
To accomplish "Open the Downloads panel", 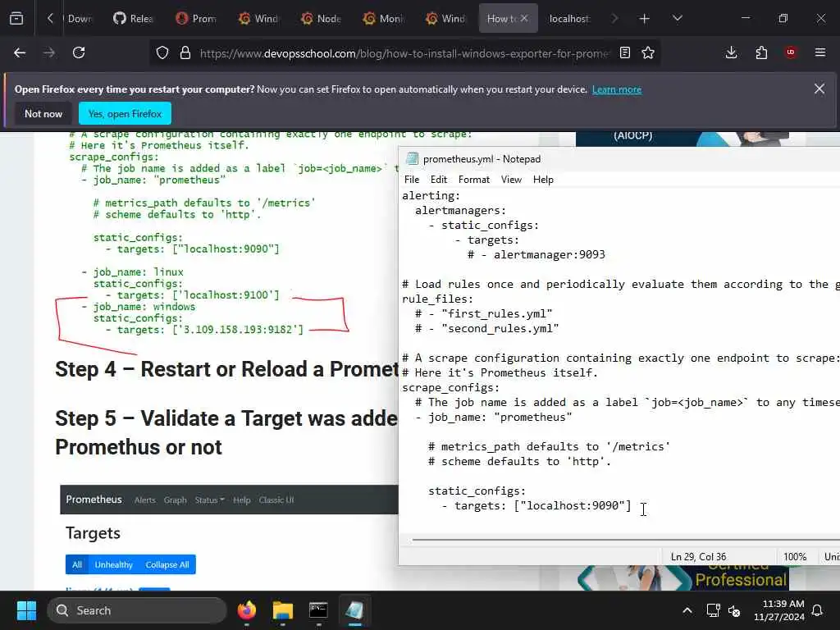I will [x=731, y=52].
